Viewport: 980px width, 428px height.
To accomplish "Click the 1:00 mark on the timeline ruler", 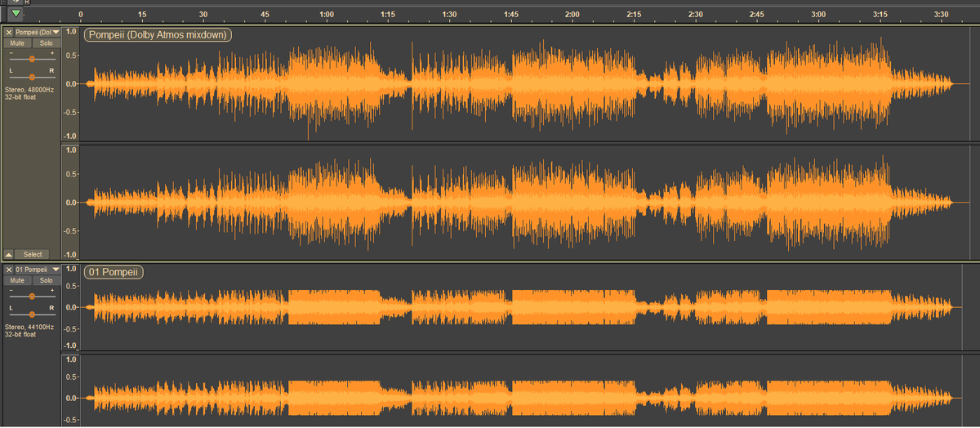I will [x=327, y=15].
